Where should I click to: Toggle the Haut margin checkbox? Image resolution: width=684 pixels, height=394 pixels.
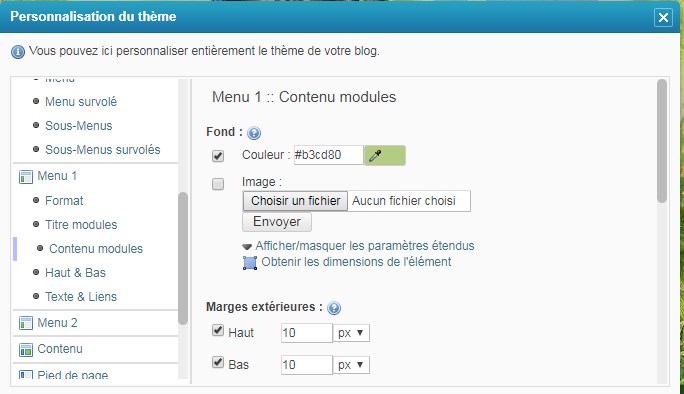click(218, 330)
